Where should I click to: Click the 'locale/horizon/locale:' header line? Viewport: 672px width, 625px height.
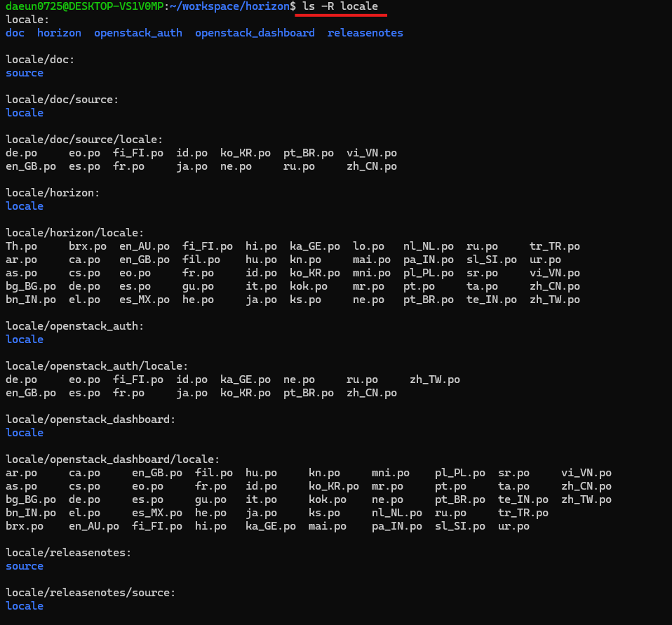pyautogui.click(x=75, y=233)
